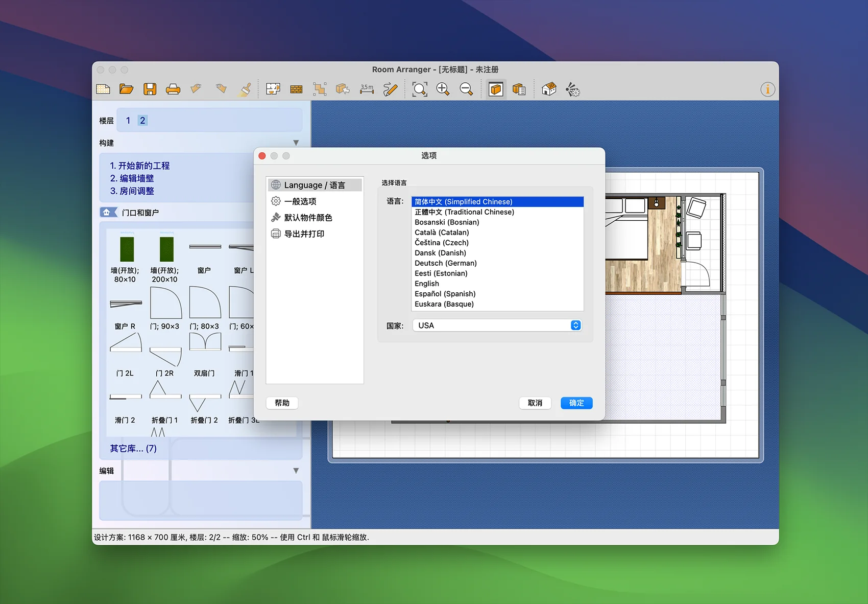Open a file with the folder icon

tap(126, 89)
